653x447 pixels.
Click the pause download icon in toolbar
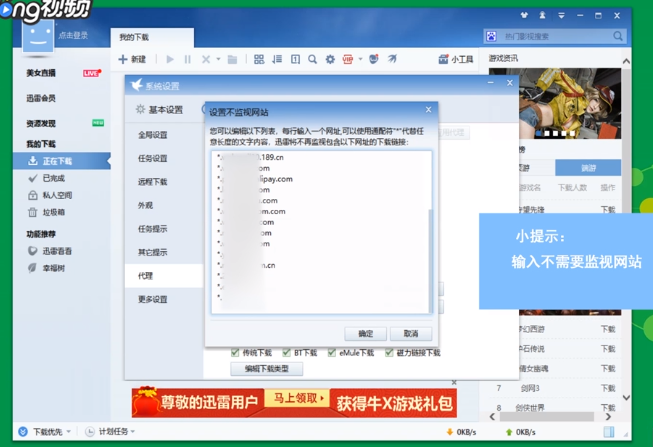coord(187,59)
